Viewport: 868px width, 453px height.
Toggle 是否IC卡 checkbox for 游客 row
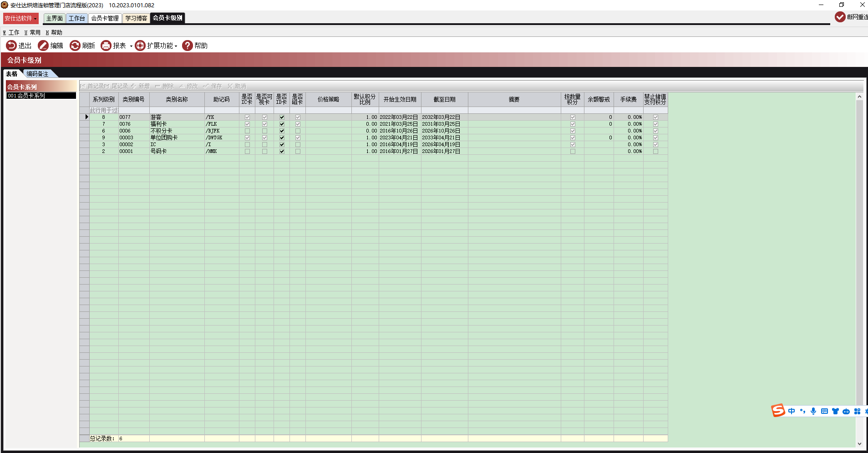[247, 117]
